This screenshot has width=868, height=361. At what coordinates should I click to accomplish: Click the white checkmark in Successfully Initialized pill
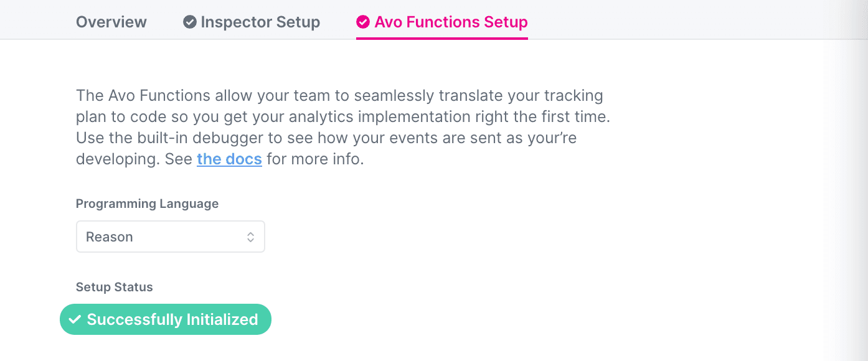(x=75, y=319)
